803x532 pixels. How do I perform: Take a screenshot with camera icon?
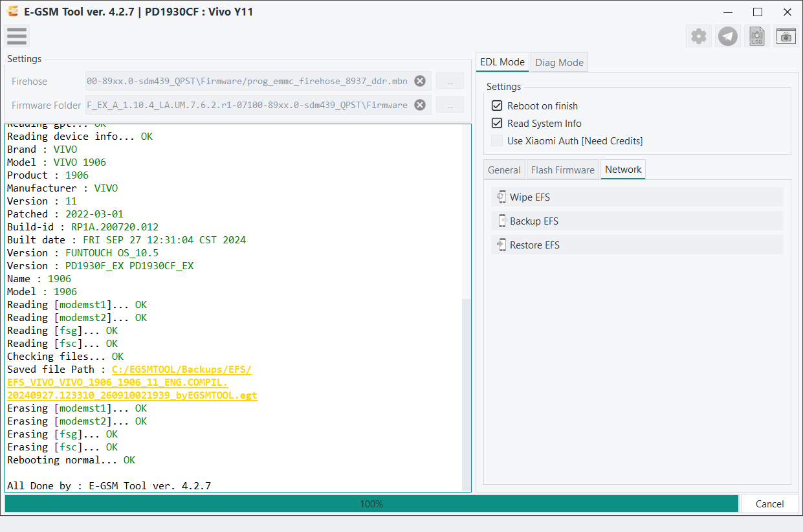point(786,36)
